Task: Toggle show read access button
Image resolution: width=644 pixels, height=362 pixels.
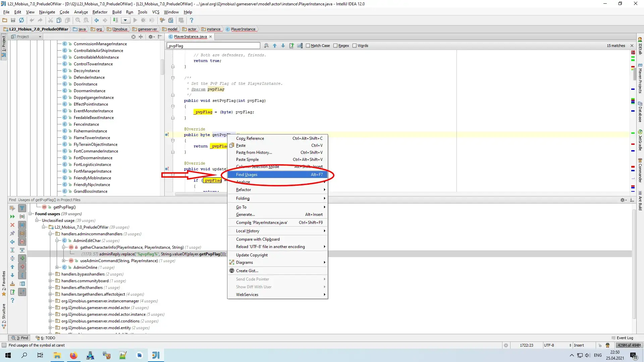Action: tap(22, 258)
